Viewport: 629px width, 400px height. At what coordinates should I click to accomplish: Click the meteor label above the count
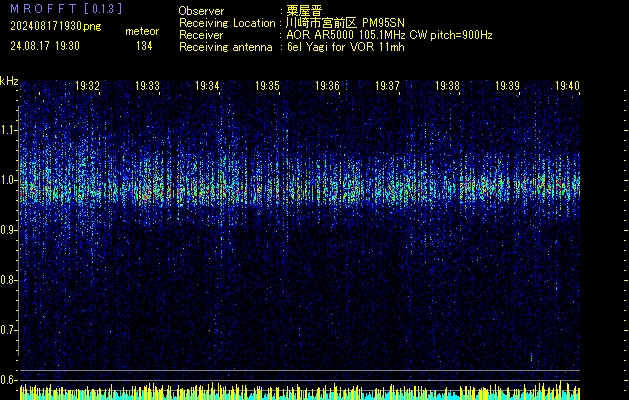142,31
